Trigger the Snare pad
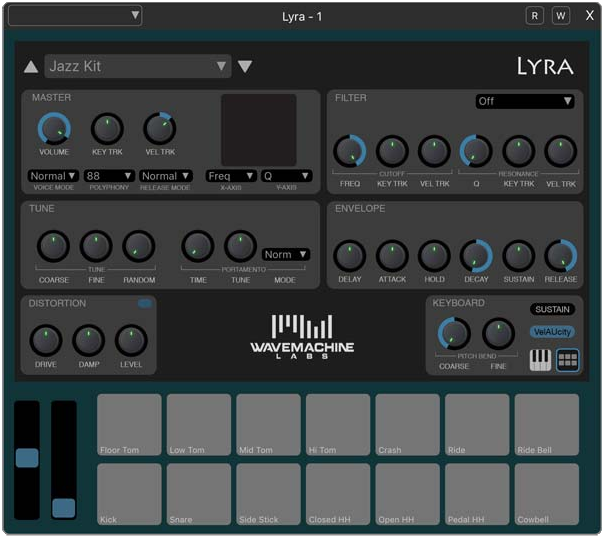This screenshot has height=536, width=605. [199, 494]
